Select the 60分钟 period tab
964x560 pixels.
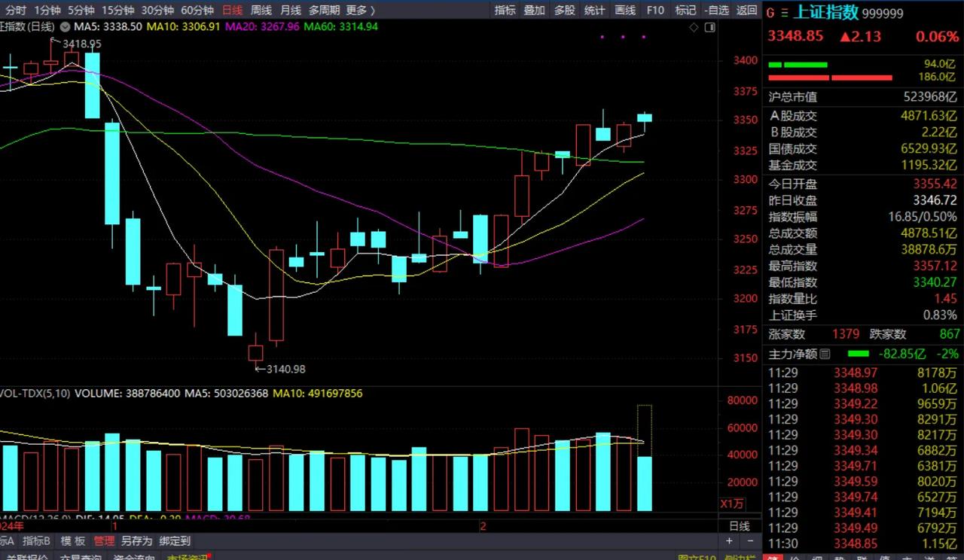[197, 10]
